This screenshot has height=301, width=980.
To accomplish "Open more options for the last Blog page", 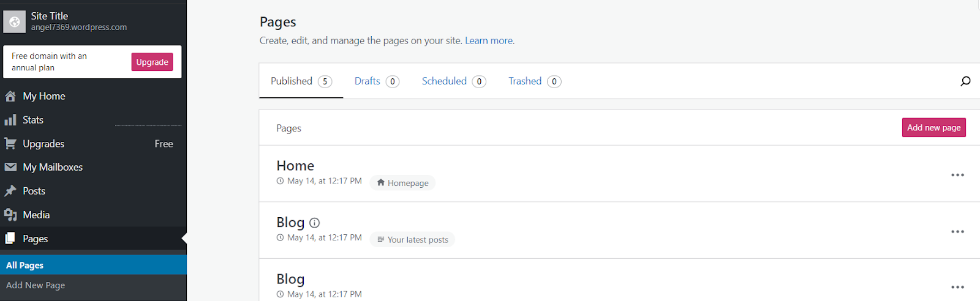I will [x=957, y=287].
